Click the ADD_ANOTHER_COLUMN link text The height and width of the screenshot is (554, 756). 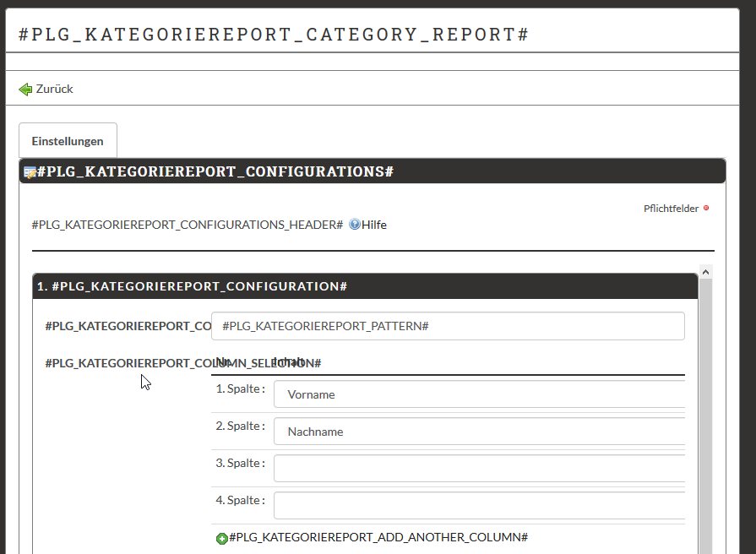[378, 537]
